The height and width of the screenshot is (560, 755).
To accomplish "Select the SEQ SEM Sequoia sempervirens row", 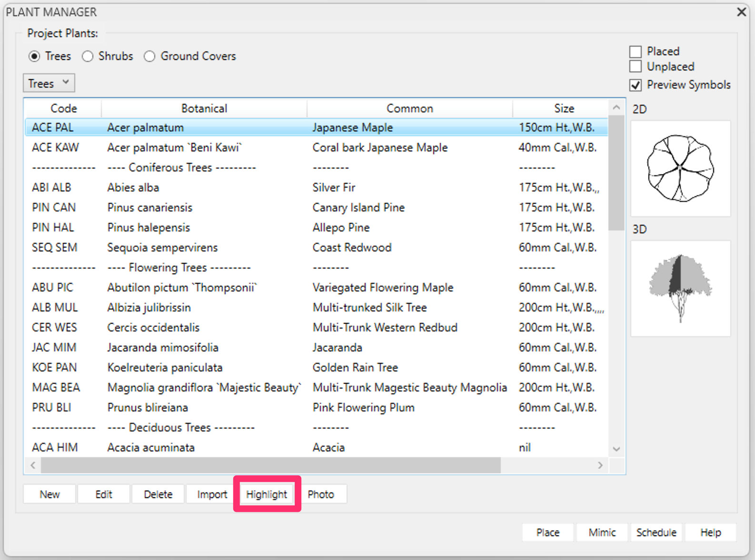I will click(316, 248).
